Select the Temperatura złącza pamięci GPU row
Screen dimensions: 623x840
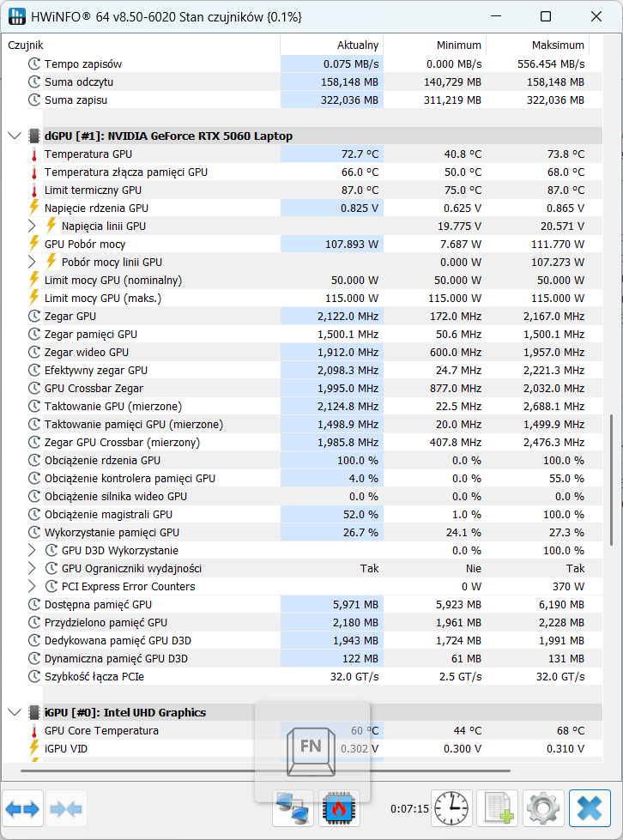point(314,172)
